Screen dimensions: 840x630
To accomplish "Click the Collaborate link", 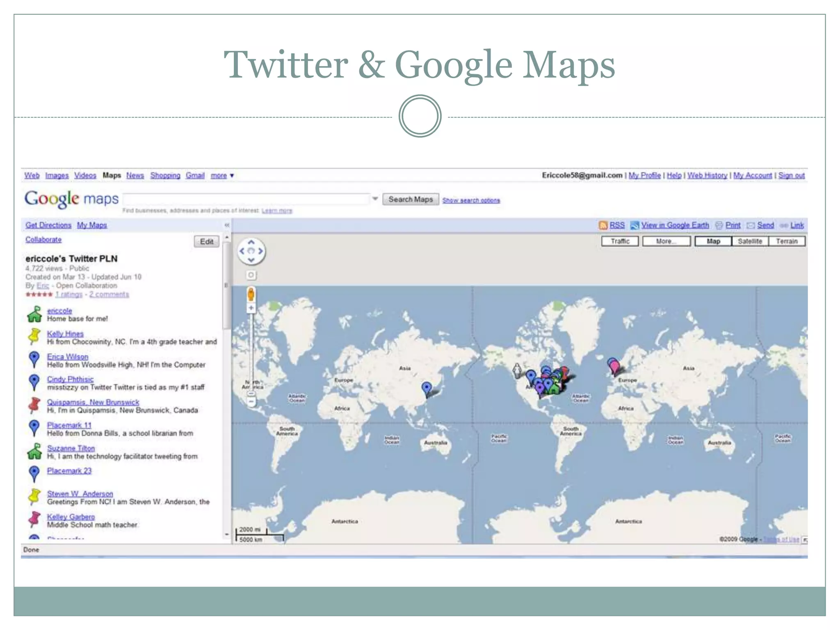I will (43, 240).
